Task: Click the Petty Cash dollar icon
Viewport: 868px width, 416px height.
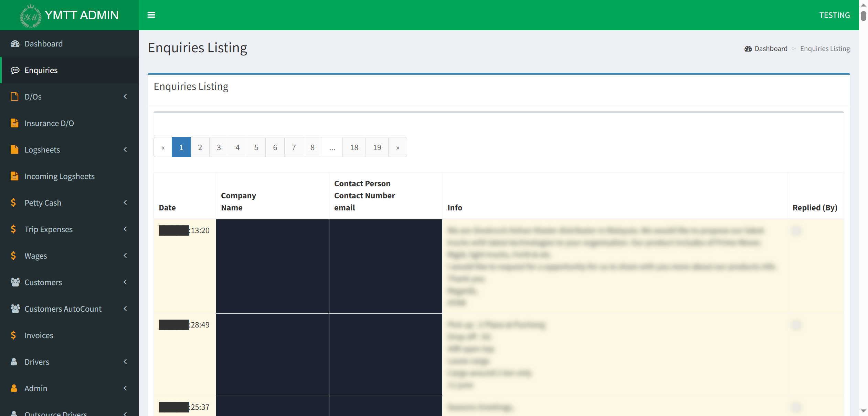Action: (13, 202)
